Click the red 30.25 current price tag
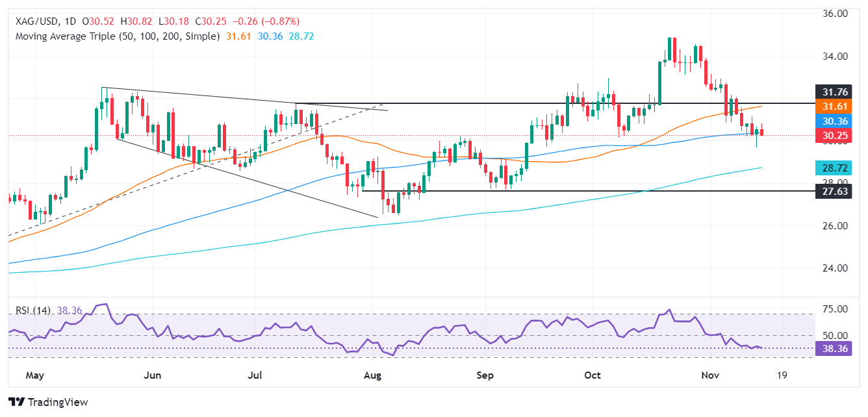The image size is (868, 417). pos(833,135)
